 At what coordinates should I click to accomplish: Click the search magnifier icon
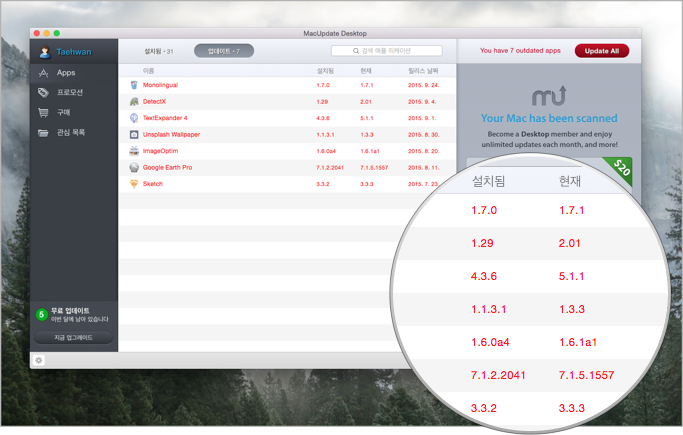[x=356, y=51]
